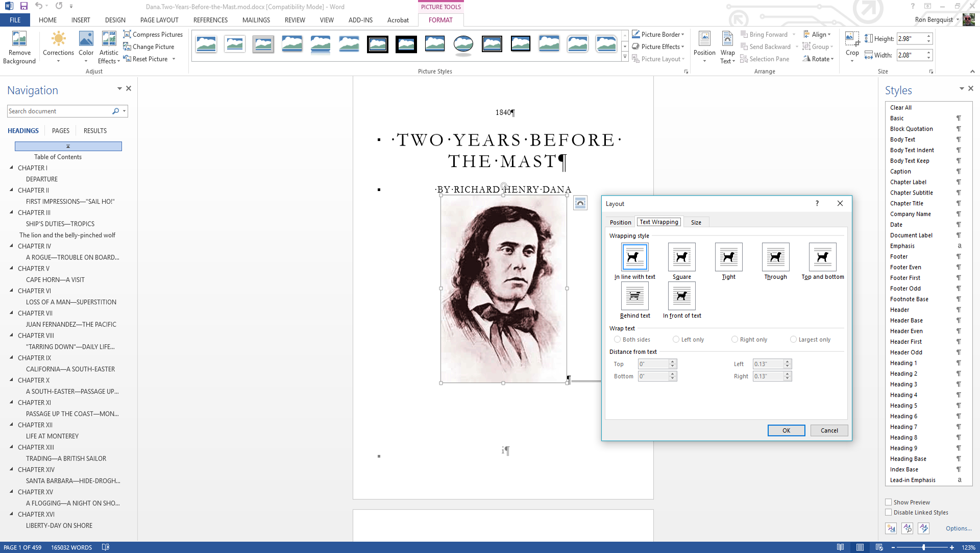
Task: Choose the Behind text wrapping icon
Action: (634, 296)
